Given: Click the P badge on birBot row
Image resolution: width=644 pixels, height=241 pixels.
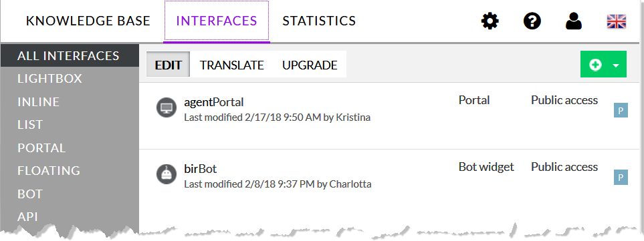Looking at the screenshot, I should 621,178.
